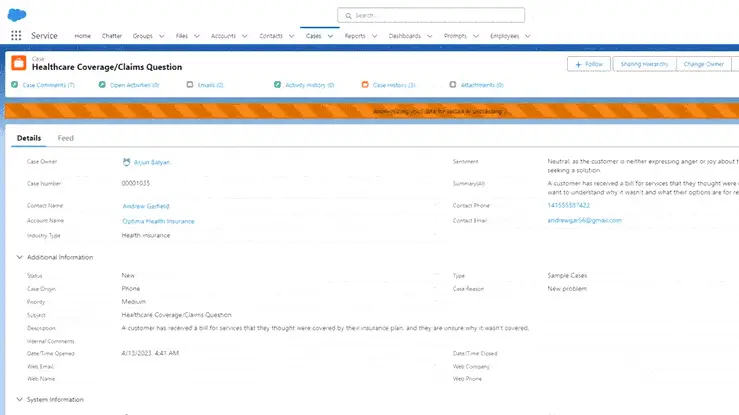739x415 pixels.
Task: Open the Emails (0) link
Action: click(x=210, y=85)
